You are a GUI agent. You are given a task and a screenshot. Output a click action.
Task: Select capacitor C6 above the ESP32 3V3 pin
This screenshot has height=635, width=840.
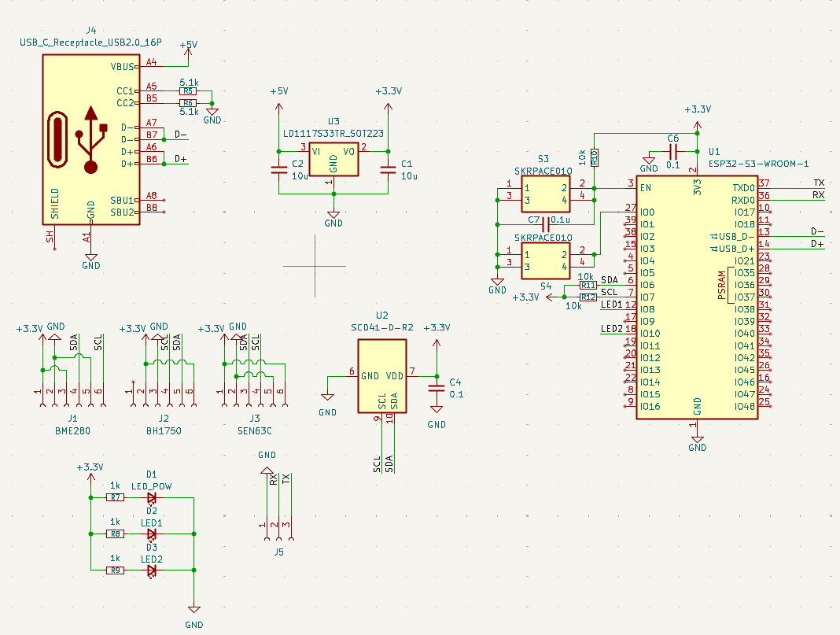[x=673, y=152]
